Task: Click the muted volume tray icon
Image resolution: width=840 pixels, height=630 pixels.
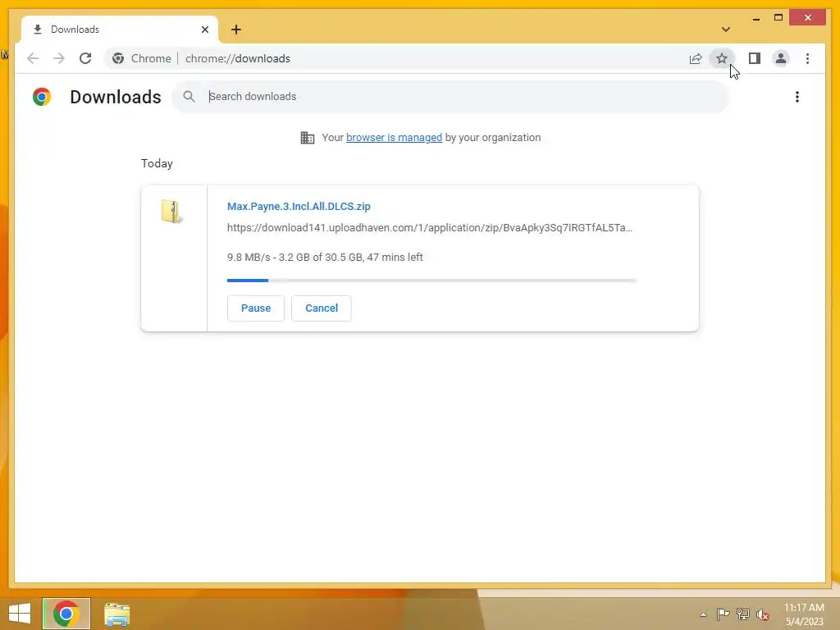Action: pos(762,614)
